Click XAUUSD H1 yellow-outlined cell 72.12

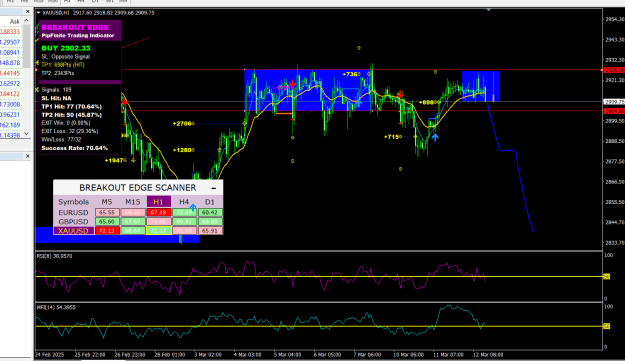click(x=159, y=231)
